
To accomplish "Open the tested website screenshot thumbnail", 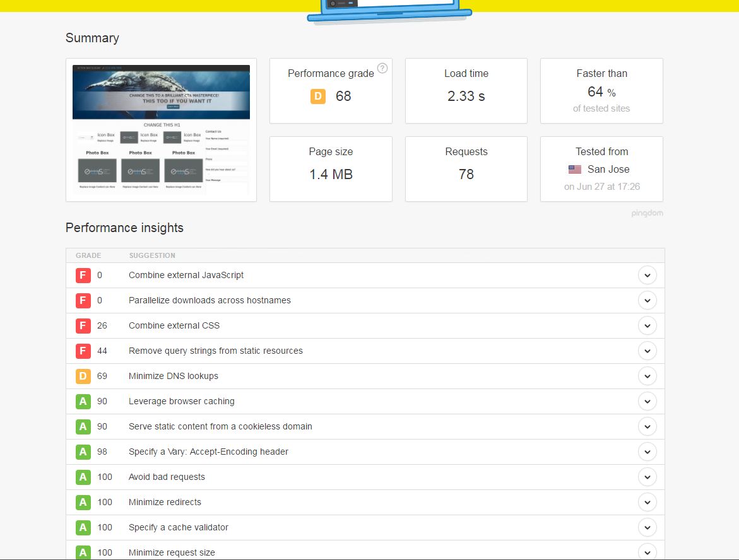I will click(x=161, y=129).
